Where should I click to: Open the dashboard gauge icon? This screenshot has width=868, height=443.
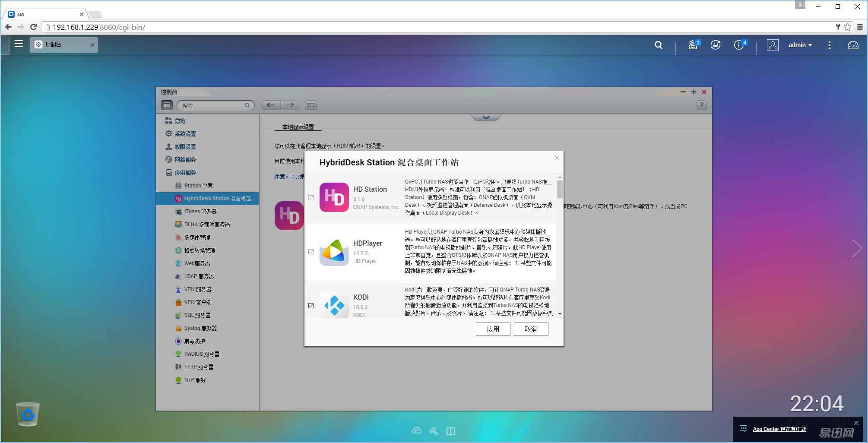pos(853,45)
